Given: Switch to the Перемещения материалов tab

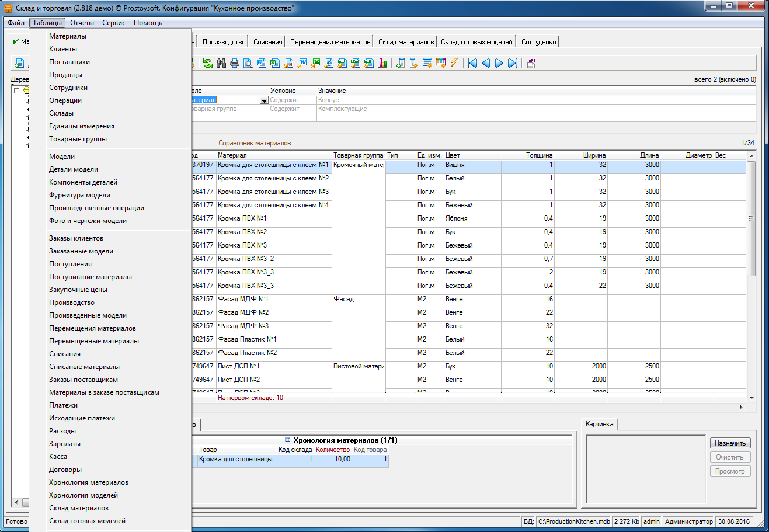Looking at the screenshot, I should (x=330, y=42).
